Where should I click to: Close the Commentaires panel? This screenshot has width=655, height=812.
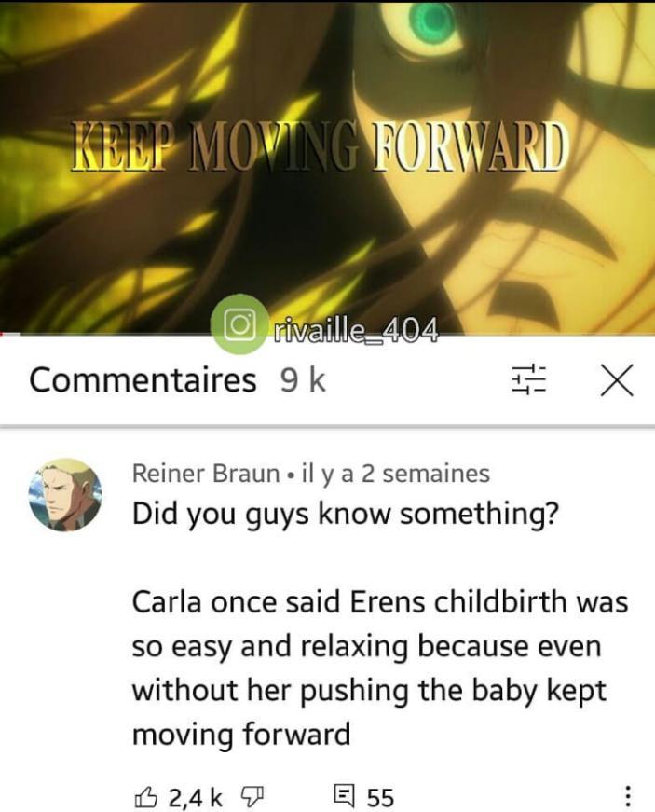tap(617, 380)
